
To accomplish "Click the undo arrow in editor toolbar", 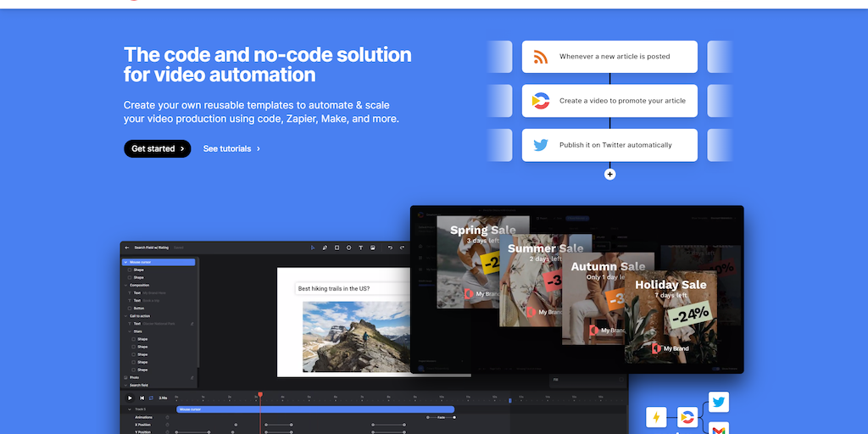I will pyautogui.click(x=390, y=248).
